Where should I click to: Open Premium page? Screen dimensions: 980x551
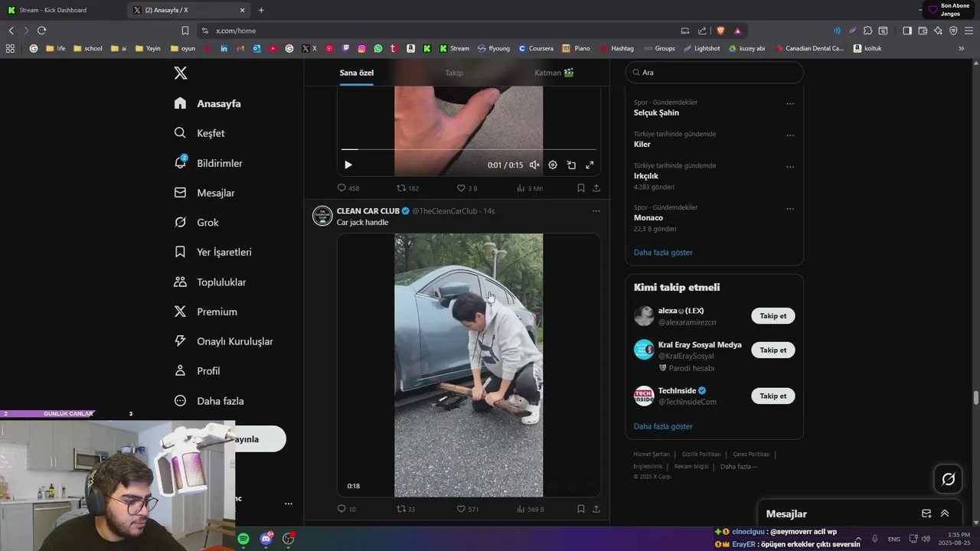click(205, 311)
